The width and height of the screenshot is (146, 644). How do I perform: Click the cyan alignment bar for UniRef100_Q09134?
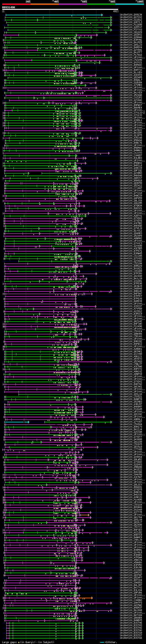54,15
